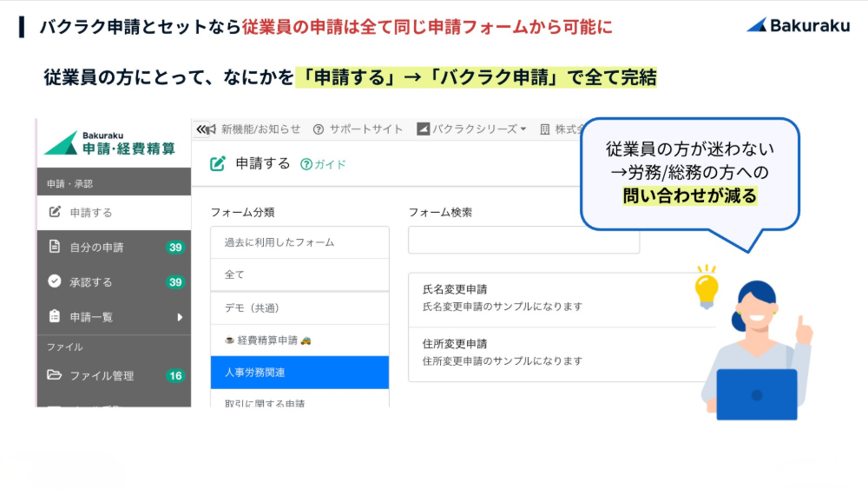Click the checkmark icon for 承認する

click(54, 281)
